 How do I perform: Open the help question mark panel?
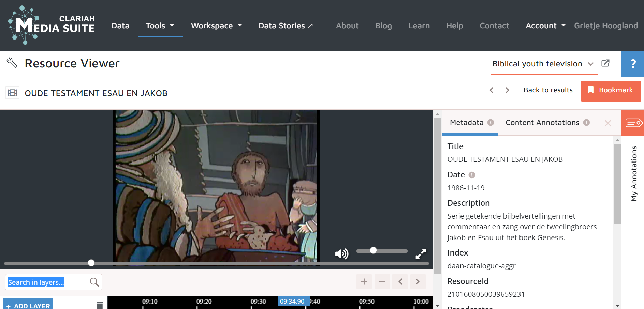coord(633,64)
